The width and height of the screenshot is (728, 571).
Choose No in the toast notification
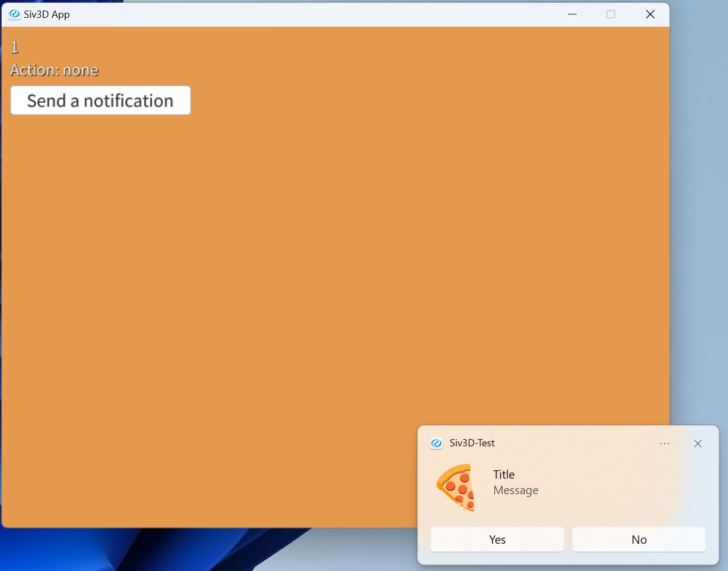point(639,539)
